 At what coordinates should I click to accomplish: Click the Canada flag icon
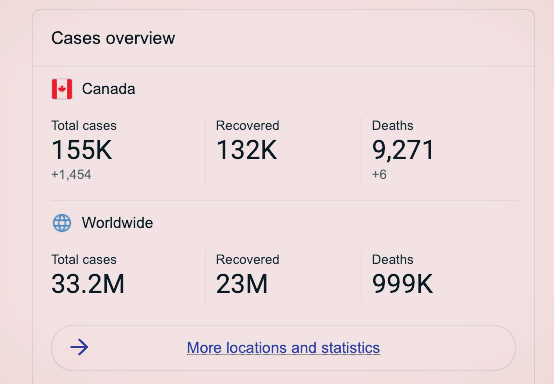coord(62,89)
